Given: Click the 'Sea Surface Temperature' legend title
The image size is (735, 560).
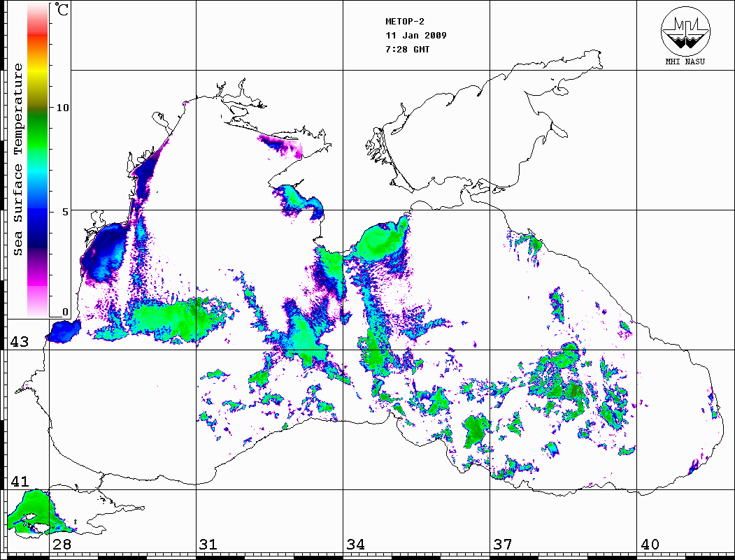Looking at the screenshot, I should click(x=17, y=159).
